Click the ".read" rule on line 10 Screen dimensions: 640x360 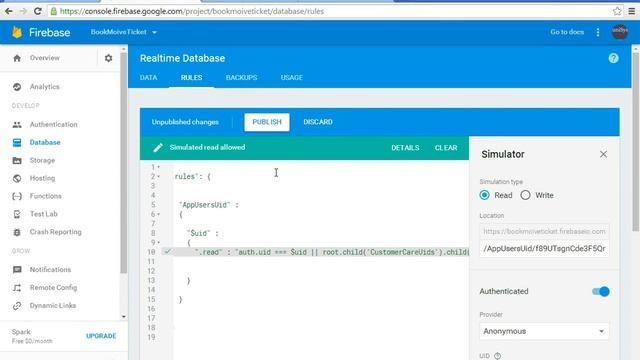coord(208,252)
